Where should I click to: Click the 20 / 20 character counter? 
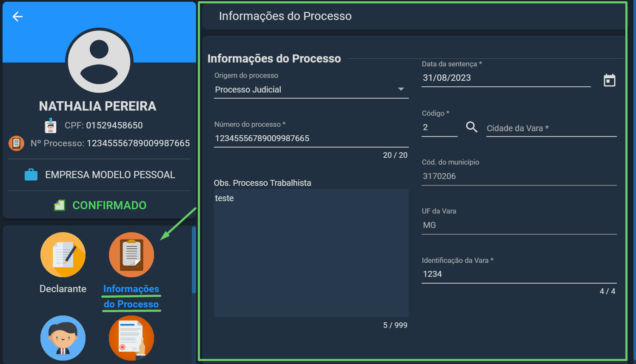[x=395, y=155]
